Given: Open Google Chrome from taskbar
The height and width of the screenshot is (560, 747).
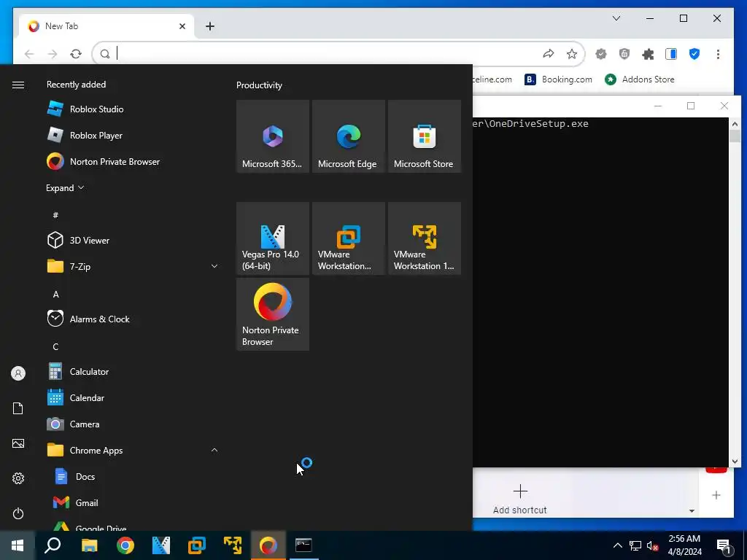Looking at the screenshot, I should pos(125,545).
